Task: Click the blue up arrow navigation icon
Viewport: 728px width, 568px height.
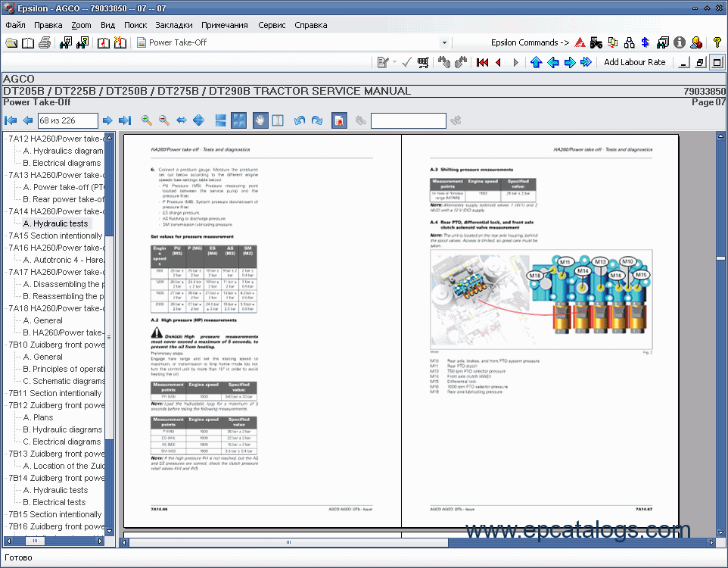Action: pyautogui.click(x=537, y=62)
